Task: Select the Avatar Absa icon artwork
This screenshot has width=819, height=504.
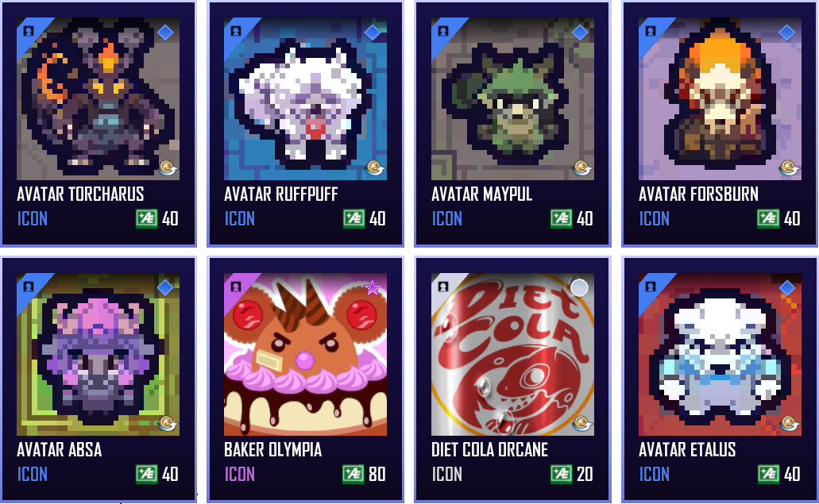Action: click(x=99, y=354)
